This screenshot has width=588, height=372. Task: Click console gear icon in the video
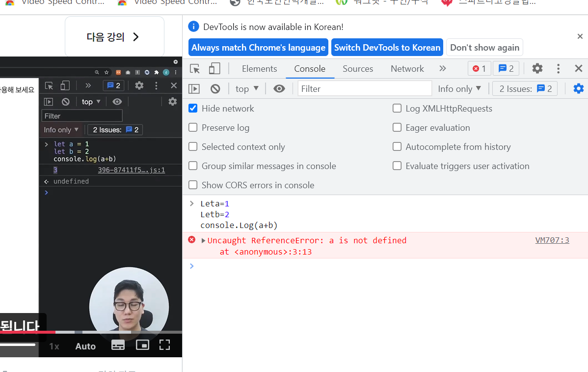click(x=172, y=101)
